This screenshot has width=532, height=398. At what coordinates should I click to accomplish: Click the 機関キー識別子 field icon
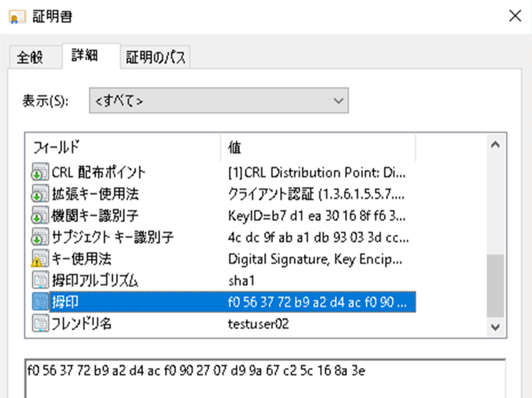point(39,216)
